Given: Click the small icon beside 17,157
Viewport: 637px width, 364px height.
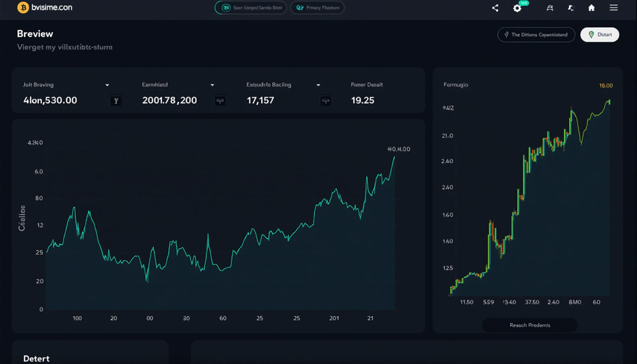Looking at the screenshot, I should point(326,101).
